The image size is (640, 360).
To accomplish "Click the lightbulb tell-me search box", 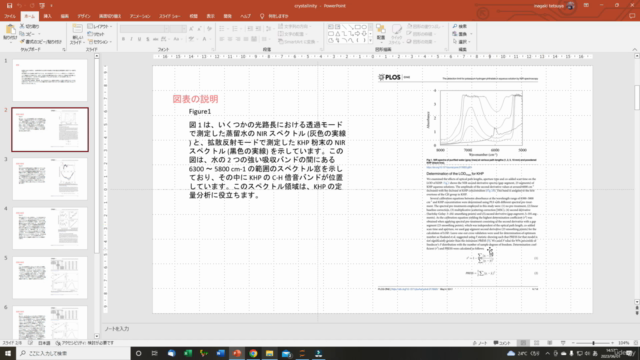I will (x=275, y=16).
